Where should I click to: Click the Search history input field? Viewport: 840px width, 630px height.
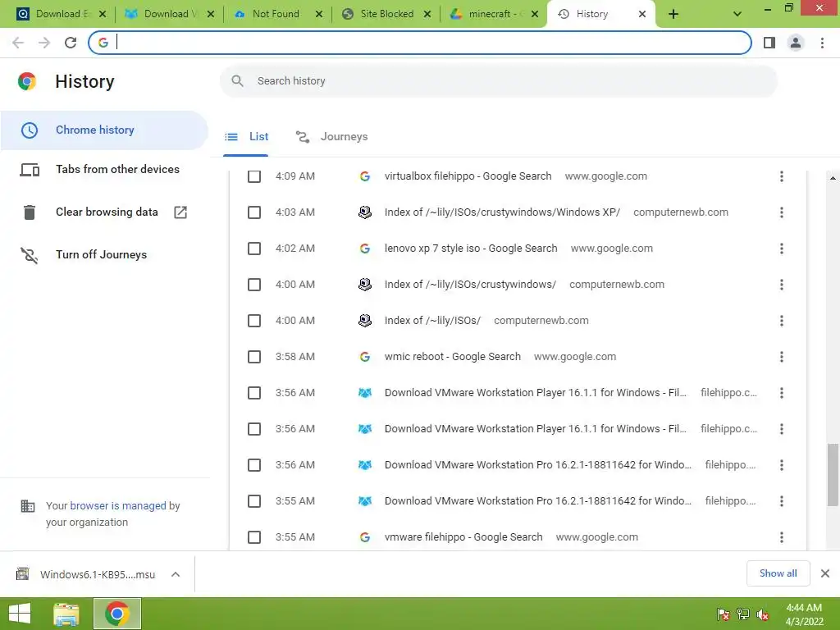498,81
